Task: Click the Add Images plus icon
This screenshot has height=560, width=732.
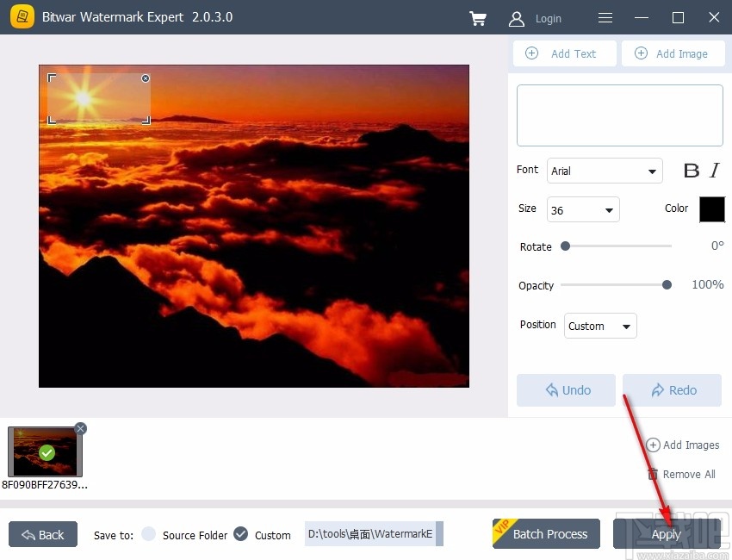Action: (x=654, y=445)
